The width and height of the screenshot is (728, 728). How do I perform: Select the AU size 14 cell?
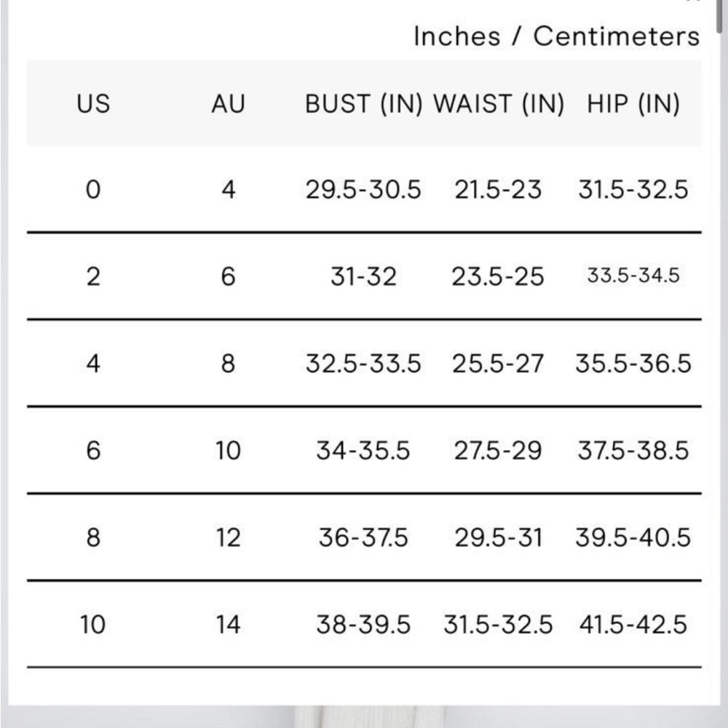228,625
